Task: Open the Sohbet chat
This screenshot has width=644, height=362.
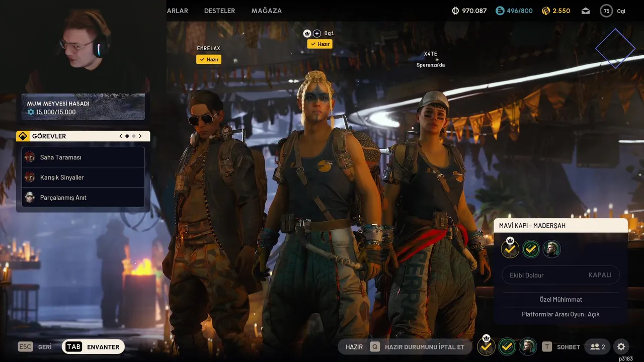Action: (569, 347)
